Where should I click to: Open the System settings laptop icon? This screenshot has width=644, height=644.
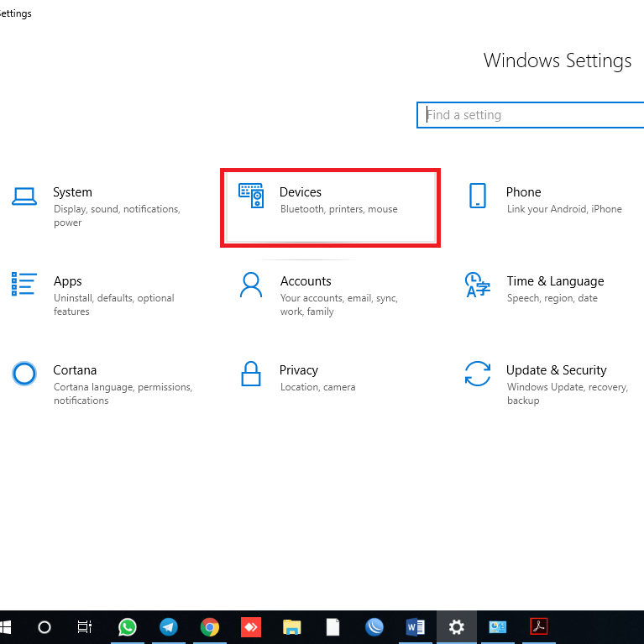pos(24,196)
